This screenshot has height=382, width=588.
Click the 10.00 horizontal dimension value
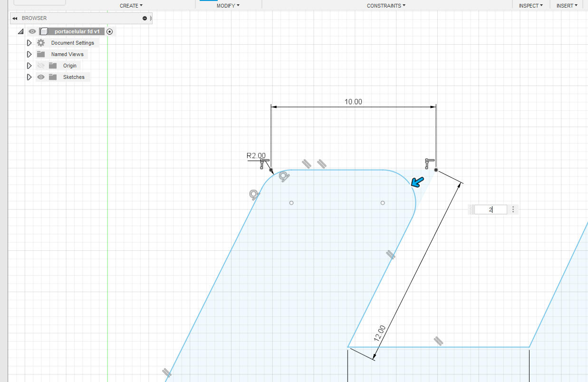(x=353, y=102)
